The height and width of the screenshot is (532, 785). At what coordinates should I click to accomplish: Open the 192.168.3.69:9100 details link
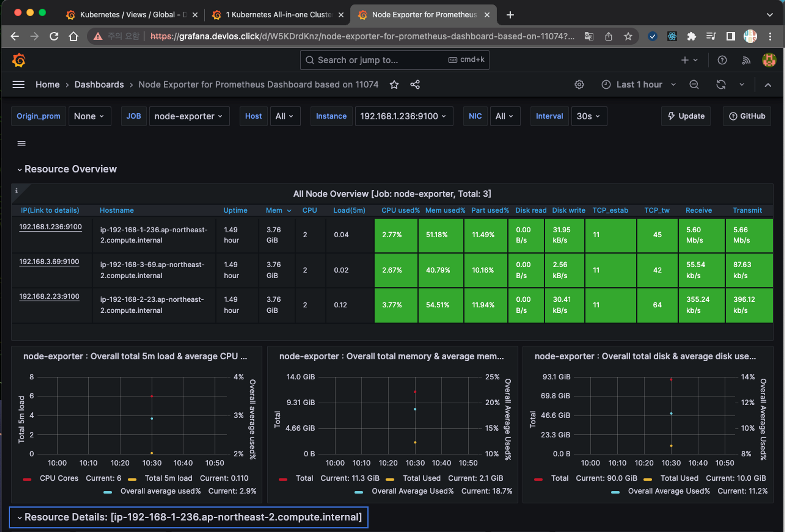tap(49, 262)
